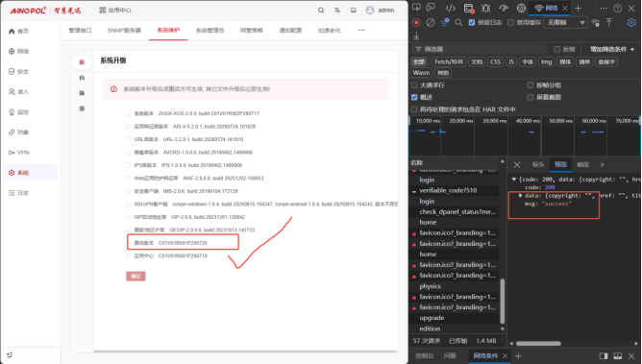
Task: Open the DevTools three-dot more options menu
Action: click(604, 9)
